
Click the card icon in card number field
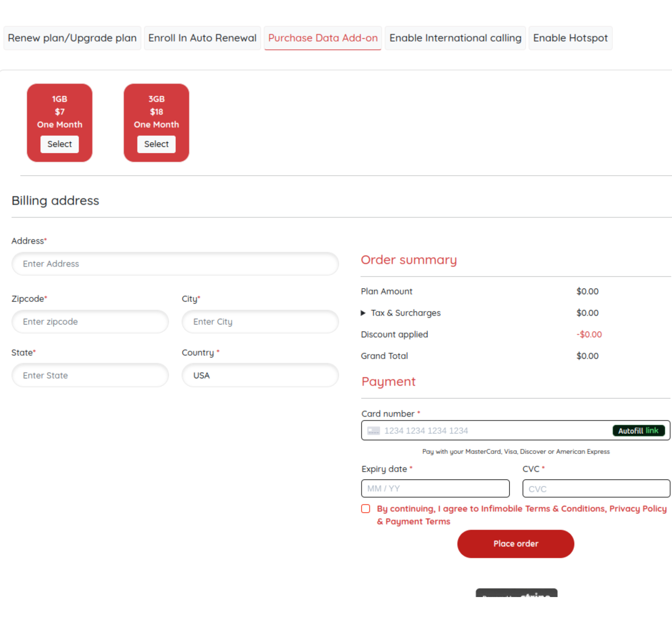coord(373,431)
